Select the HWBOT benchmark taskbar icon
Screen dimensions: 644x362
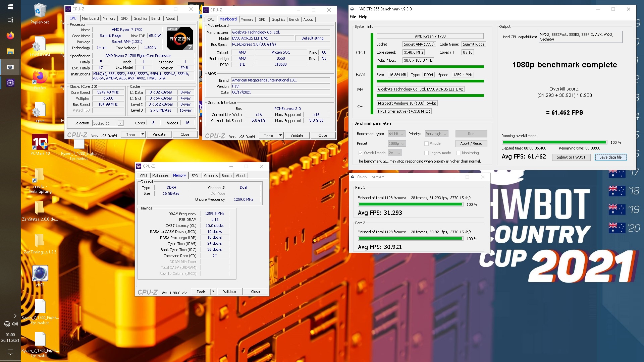click(10, 67)
